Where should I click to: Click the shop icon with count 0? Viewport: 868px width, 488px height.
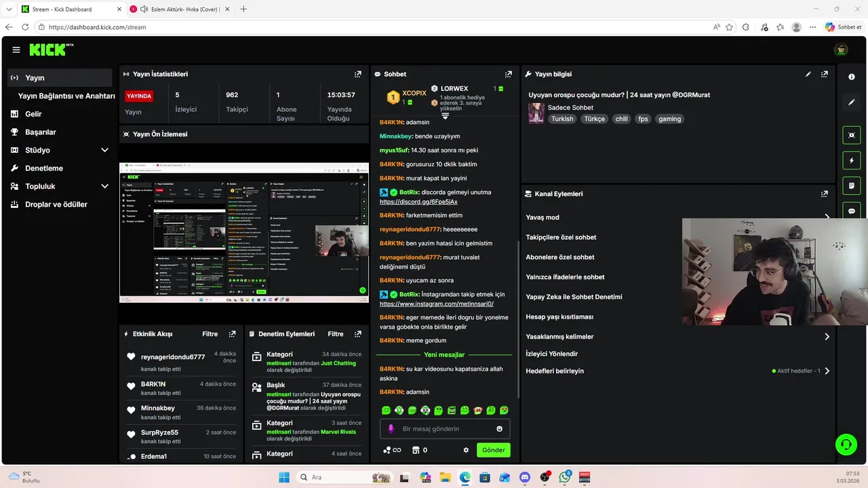[x=419, y=450]
